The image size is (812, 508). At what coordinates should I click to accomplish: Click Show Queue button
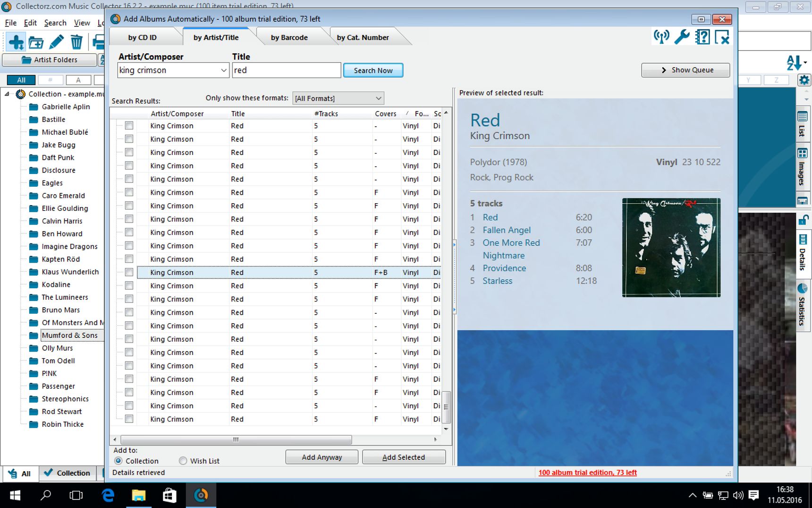click(685, 70)
